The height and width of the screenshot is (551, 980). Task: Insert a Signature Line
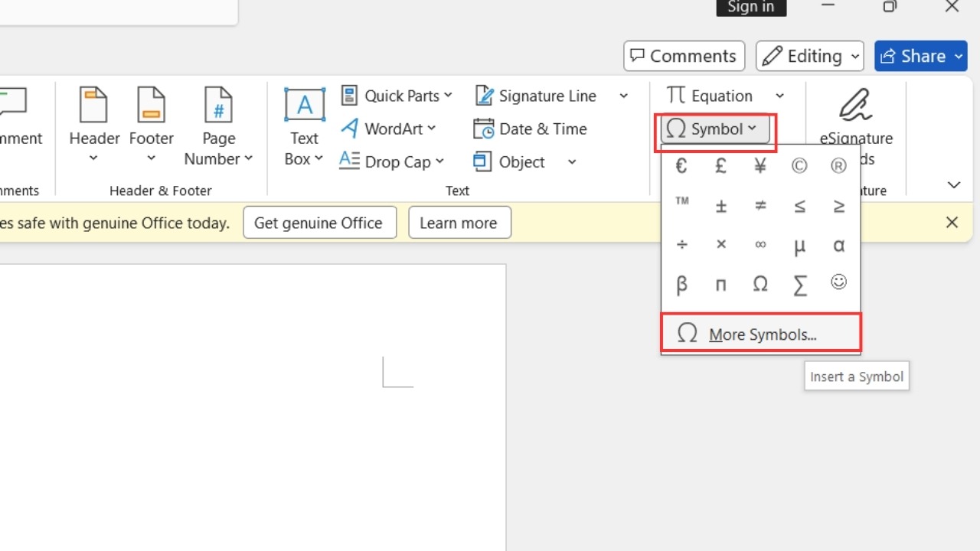click(536, 96)
